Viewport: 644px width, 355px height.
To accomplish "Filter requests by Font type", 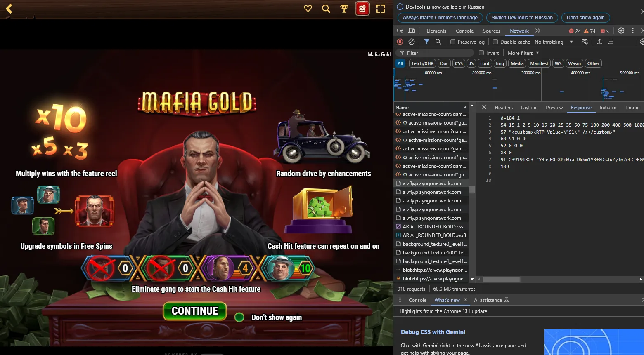I will tap(485, 63).
